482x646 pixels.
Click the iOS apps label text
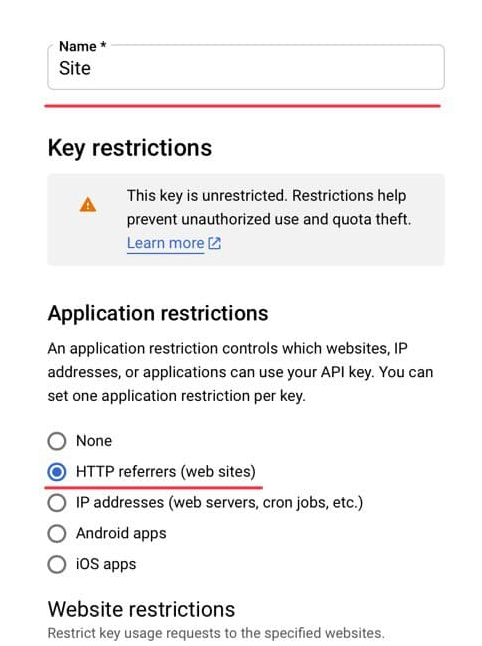tap(106, 564)
